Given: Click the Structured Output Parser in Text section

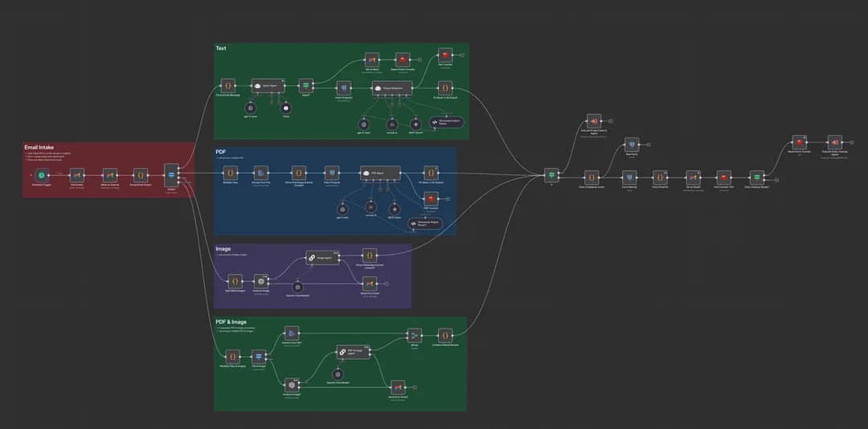Looking at the screenshot, I should [x=447, y=121].
